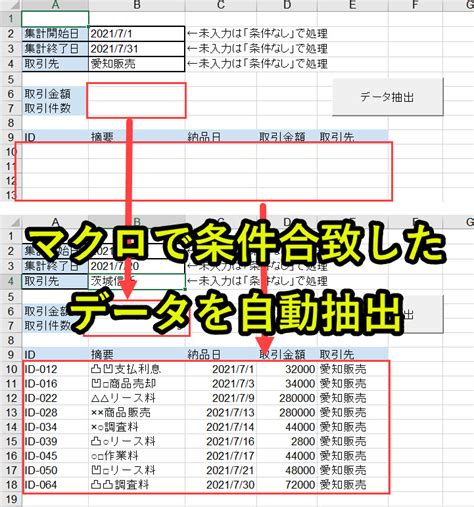Select delivery date 2021/7/3
Viewport: 474px width, 507px height.
tap(221, 384)
